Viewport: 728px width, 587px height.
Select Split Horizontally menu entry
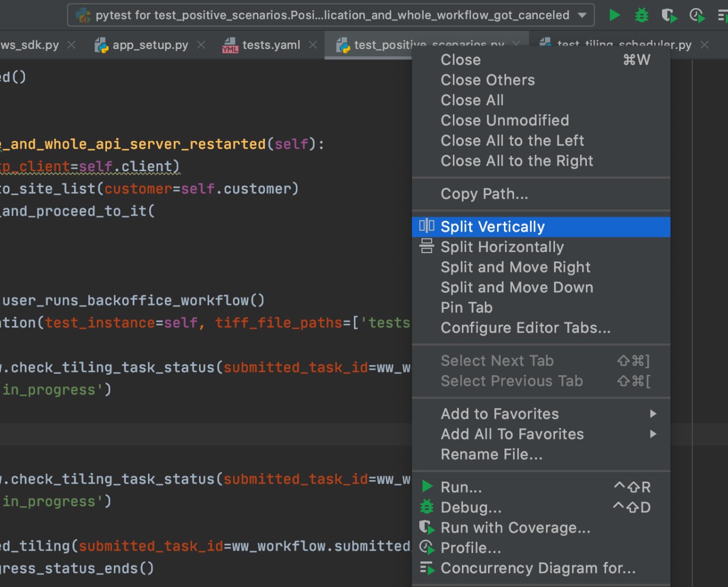541,247
